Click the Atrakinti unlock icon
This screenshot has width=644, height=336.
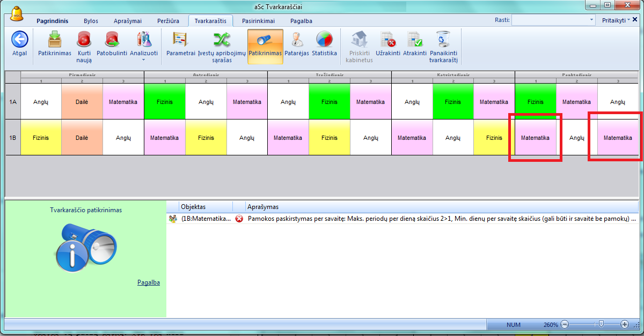[x=414, y=40]
